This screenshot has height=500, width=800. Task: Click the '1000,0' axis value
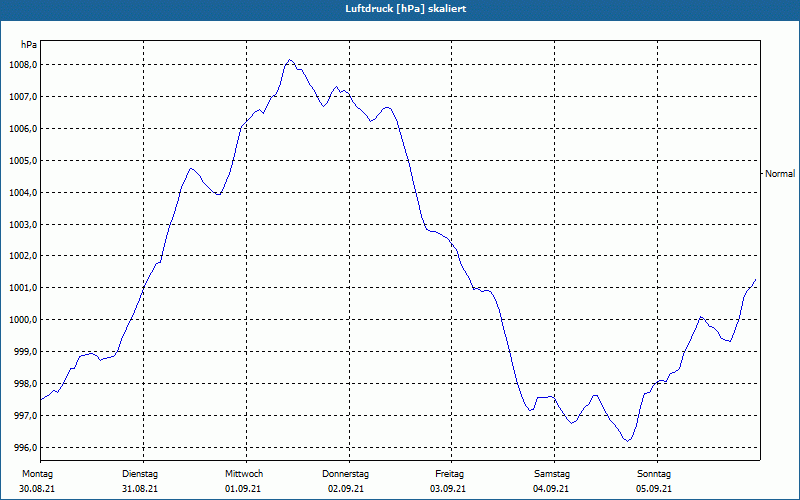23,320
